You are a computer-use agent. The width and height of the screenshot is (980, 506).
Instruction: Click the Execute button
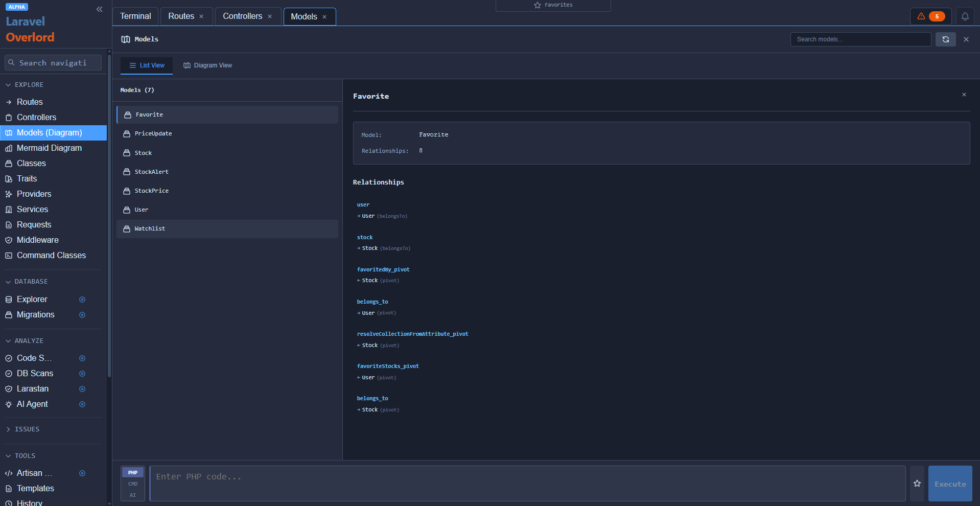(x=950, y=484)
